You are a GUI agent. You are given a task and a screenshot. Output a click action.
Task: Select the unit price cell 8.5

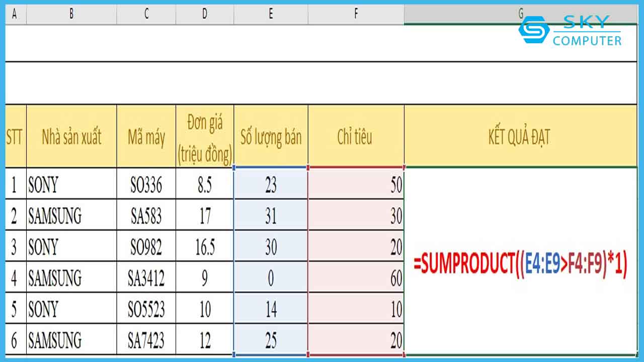tap(205, 184)
